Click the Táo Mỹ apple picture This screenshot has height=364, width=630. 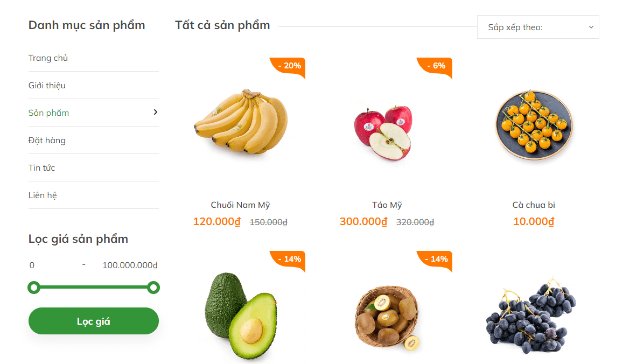tap(383, 132)
